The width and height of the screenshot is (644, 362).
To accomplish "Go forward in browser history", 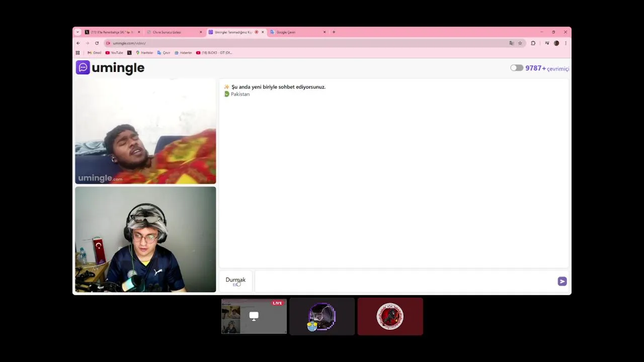I will point(87,43).
